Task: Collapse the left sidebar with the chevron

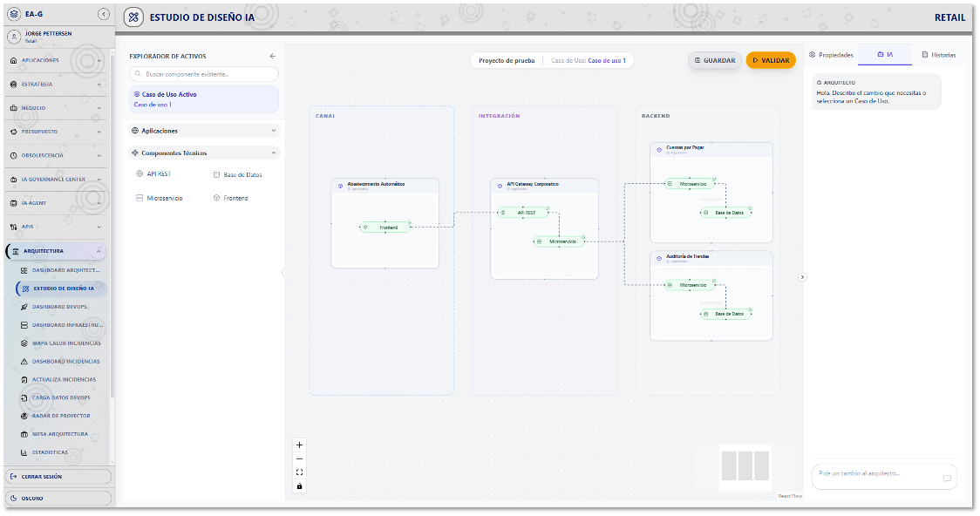Action: (x=104, y=14)
